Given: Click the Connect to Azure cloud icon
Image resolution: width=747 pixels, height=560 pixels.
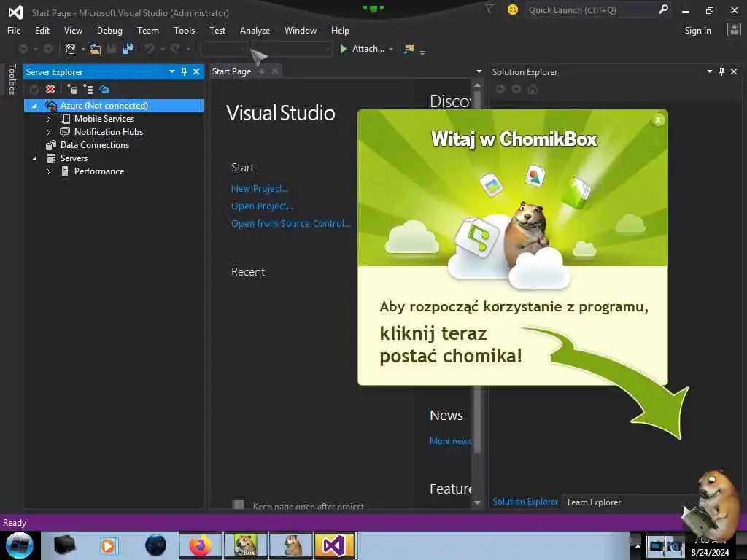Looking at the screenshot, I should [104, 89].
